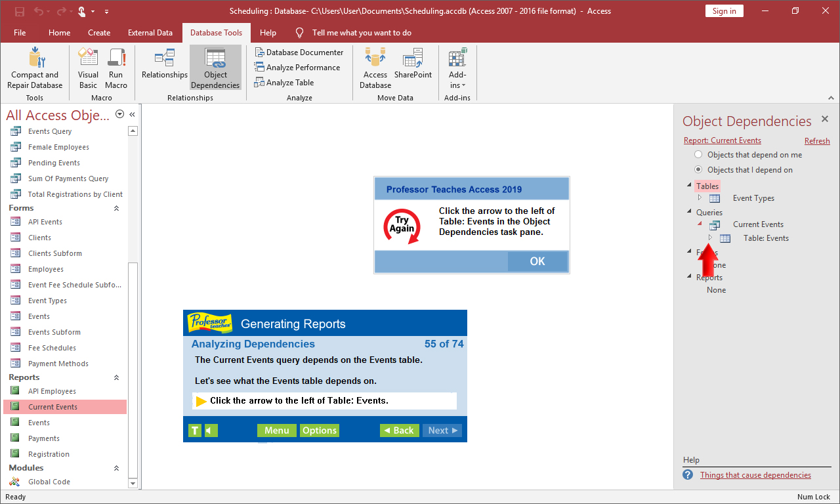Start the Analyze Table wizard
840x504 pixels.
[x=284, y=82]
